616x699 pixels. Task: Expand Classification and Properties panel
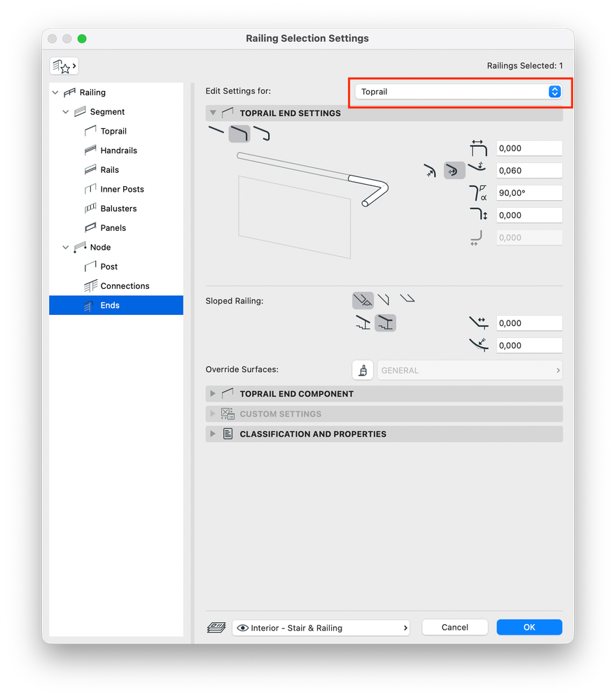coord(213,434)
